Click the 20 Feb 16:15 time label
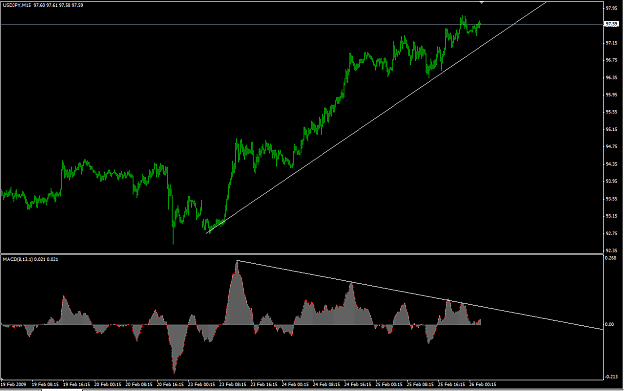625x391 pixels. [x=170, y=384]
